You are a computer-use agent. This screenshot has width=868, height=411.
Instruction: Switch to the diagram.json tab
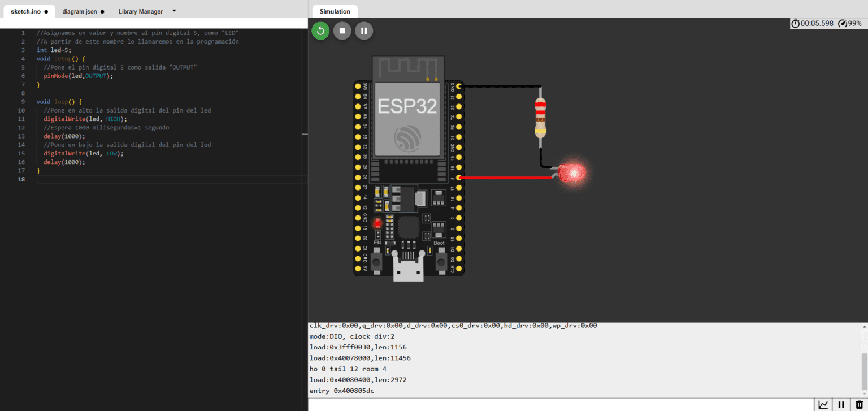click(79, 10)
